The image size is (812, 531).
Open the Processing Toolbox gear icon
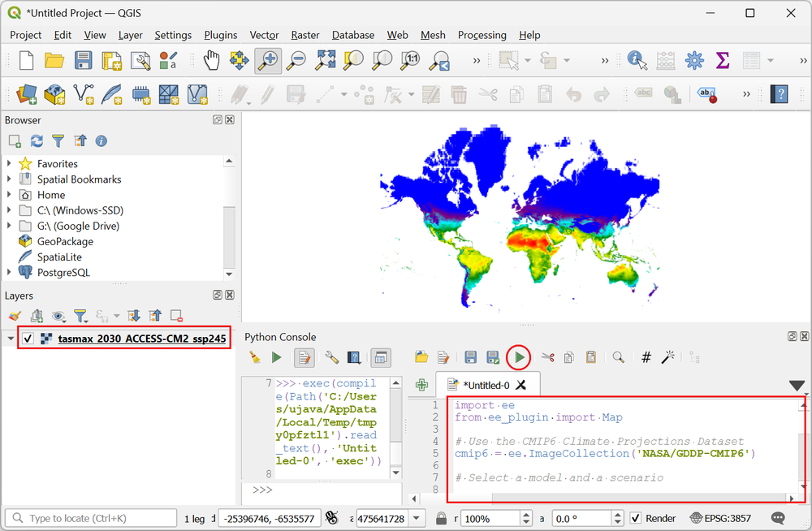[x=694, y=61]
